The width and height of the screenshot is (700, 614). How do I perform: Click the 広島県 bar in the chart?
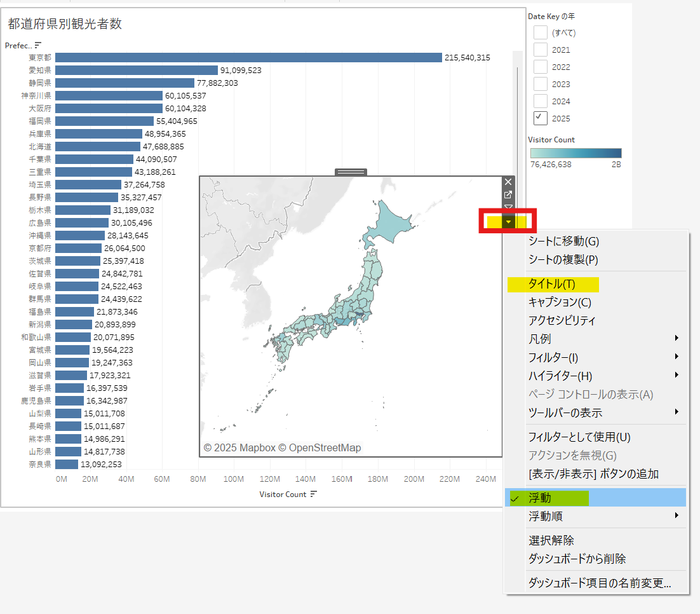(82, 223)
